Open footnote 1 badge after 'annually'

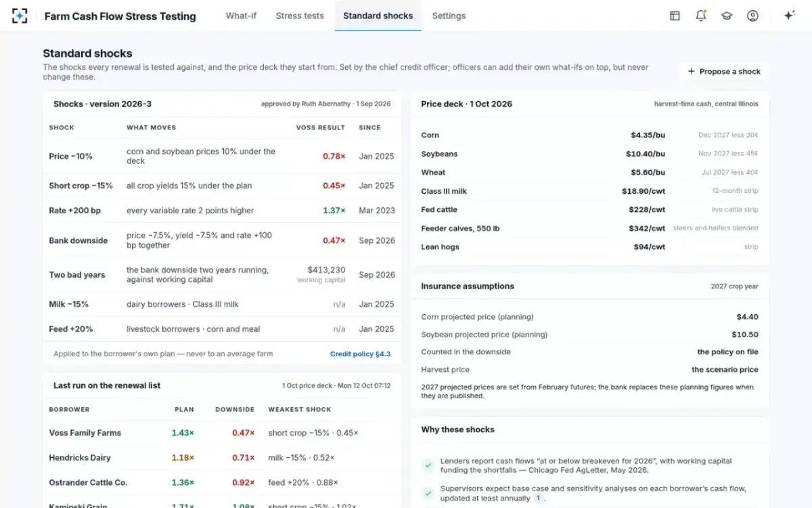[x=539, y=498]
